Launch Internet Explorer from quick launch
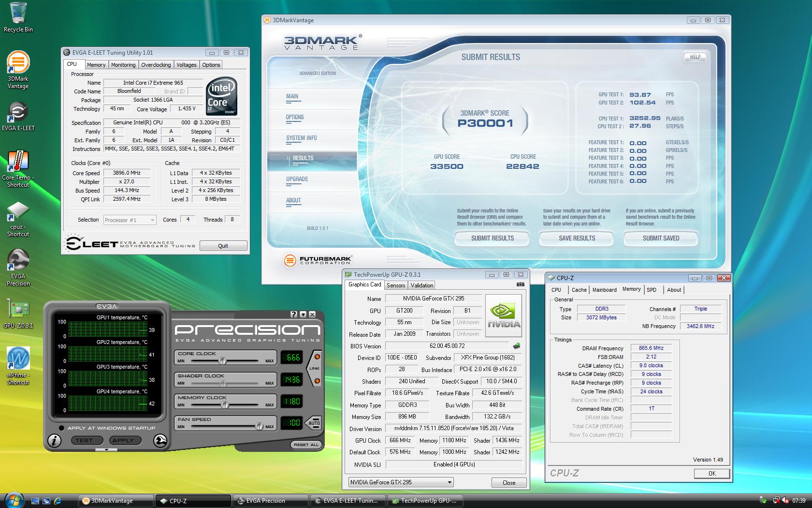 58,501
